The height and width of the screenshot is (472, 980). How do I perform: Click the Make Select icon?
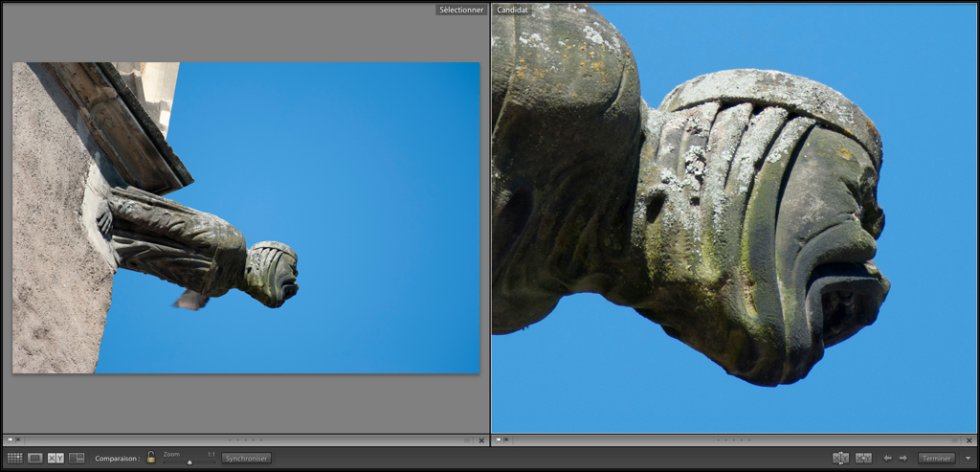pyautogui.click(x=863, y=459)
